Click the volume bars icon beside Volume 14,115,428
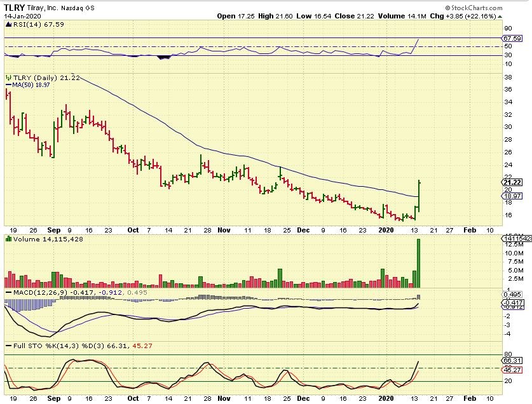Image resolution: width=532 pixels, height=404 pixels. click(8, 239)
